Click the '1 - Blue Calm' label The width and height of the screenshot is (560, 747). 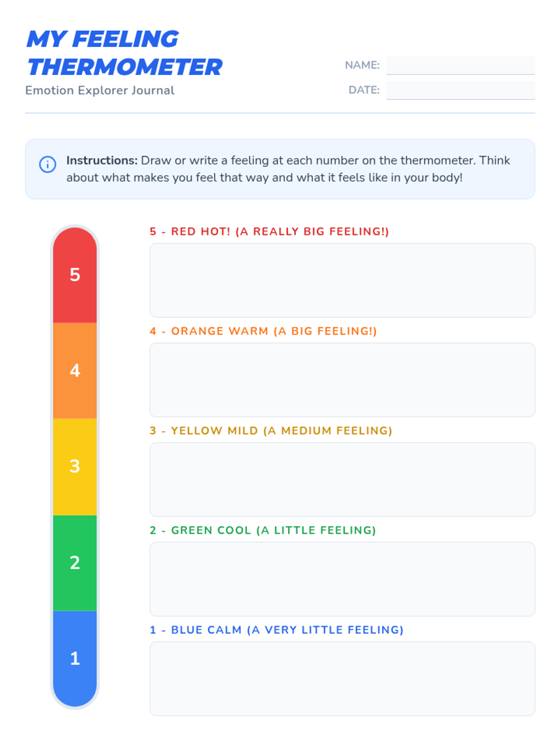point(276,630)
